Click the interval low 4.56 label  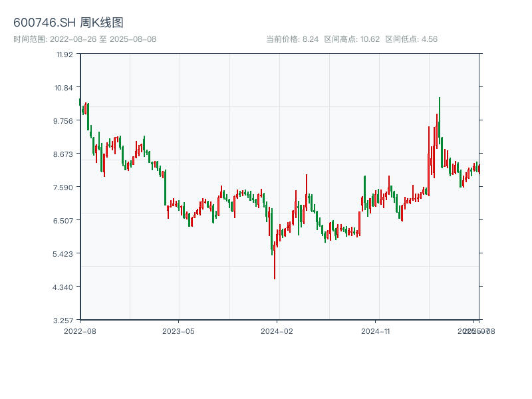[x=411, y=39]
